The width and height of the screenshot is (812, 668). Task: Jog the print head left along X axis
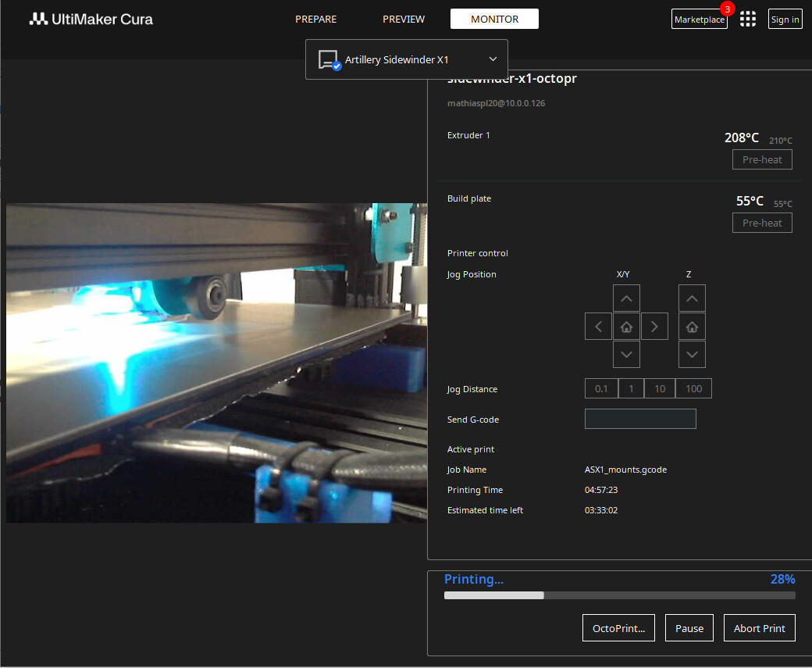tap(598, 326)
